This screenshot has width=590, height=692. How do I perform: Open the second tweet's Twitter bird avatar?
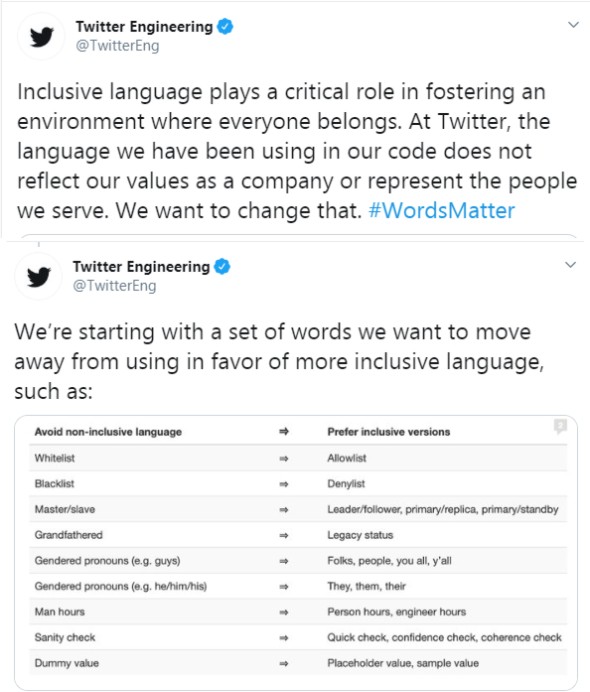click(39, 277)
